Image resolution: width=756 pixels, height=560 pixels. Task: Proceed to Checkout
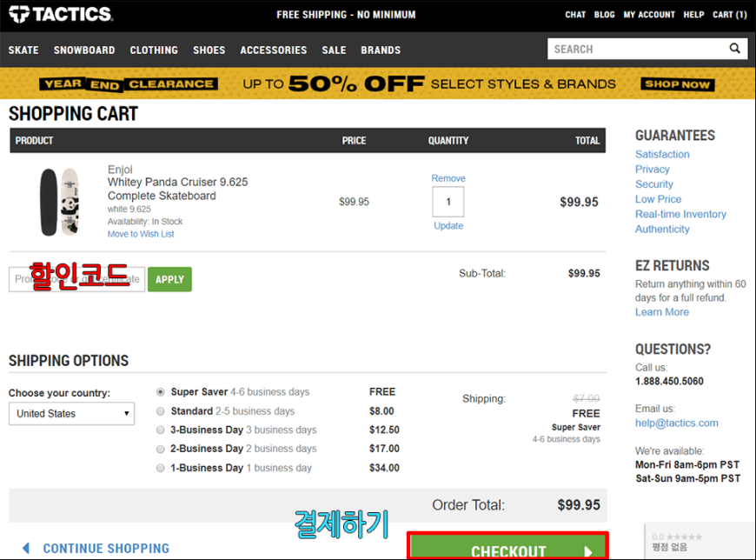pyautogui.click(x=507, y=547)
